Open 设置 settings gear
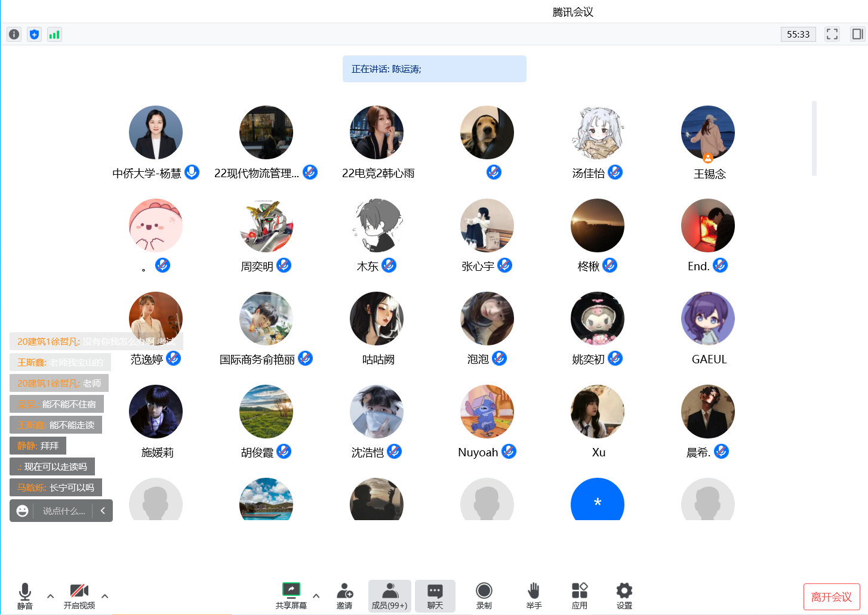 click(624, 595)
